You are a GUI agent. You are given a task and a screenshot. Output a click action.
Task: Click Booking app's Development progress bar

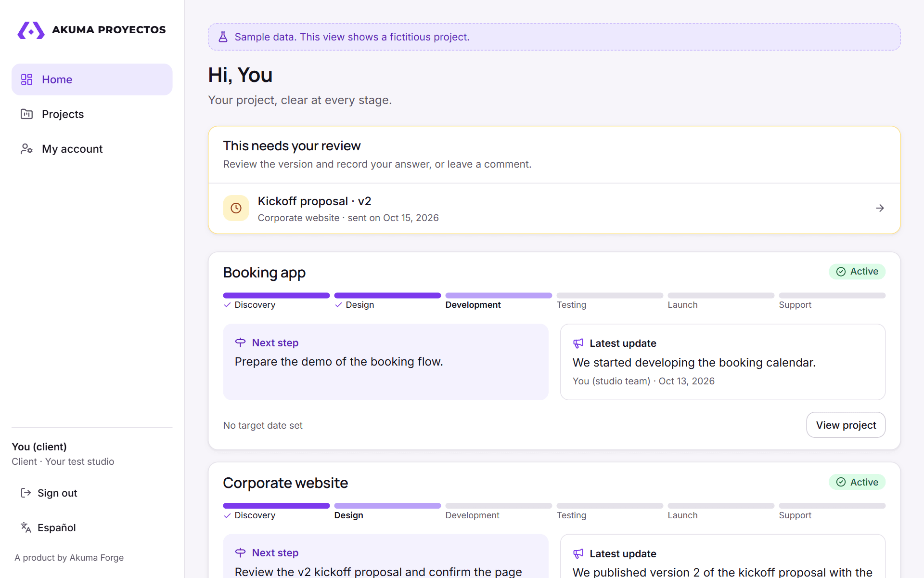pyautogui.click(x=499, y=295)
